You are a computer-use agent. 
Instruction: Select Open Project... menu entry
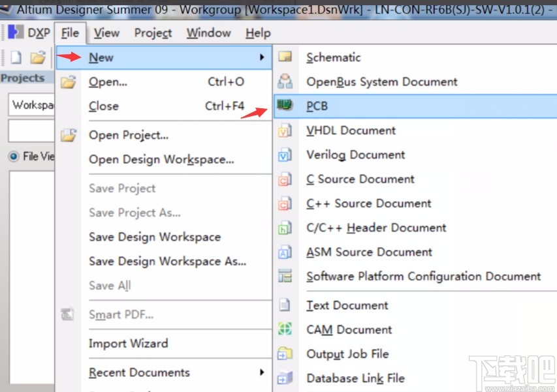[164, 135]
